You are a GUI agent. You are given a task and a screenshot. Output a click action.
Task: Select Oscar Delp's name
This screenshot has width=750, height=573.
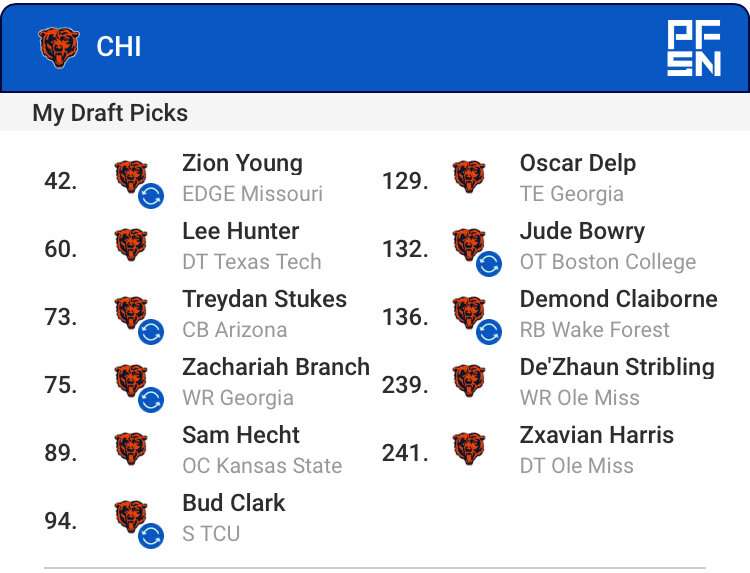click(x=578, y=163)
